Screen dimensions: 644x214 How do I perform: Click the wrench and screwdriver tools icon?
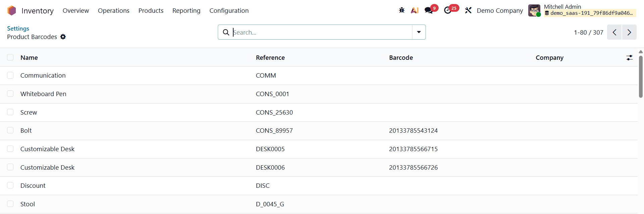point(468,10)
